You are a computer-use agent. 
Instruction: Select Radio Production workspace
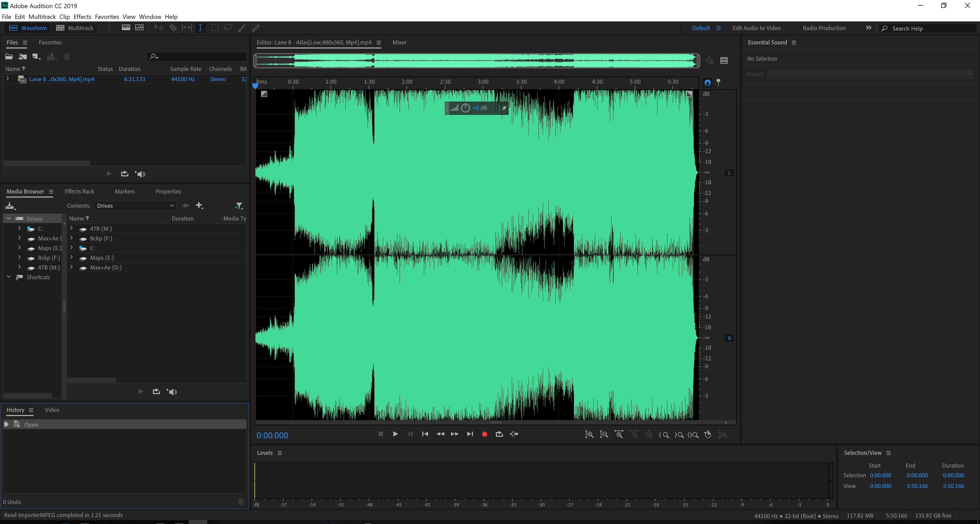point(824,28)
